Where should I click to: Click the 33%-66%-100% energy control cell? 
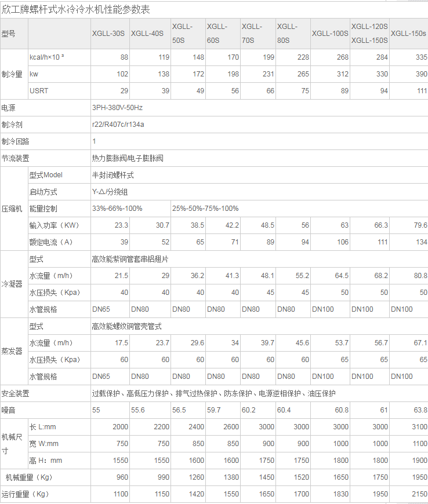click(x=117, y=209)
